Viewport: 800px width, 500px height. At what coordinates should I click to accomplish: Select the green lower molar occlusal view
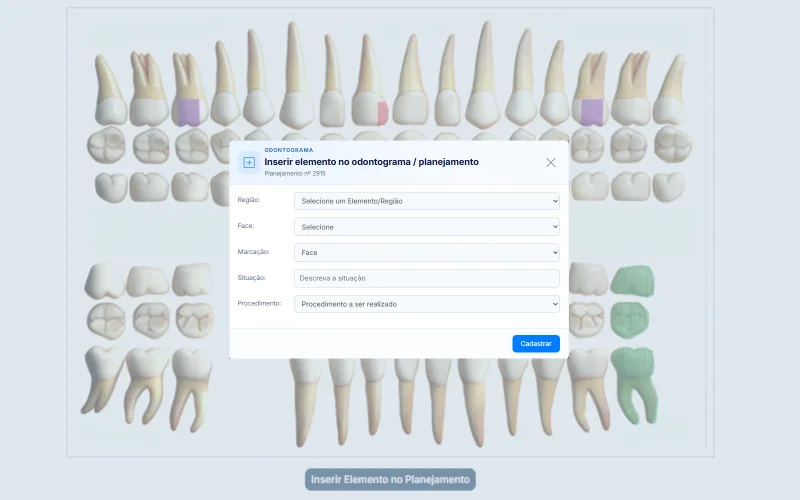coord(630,319)
